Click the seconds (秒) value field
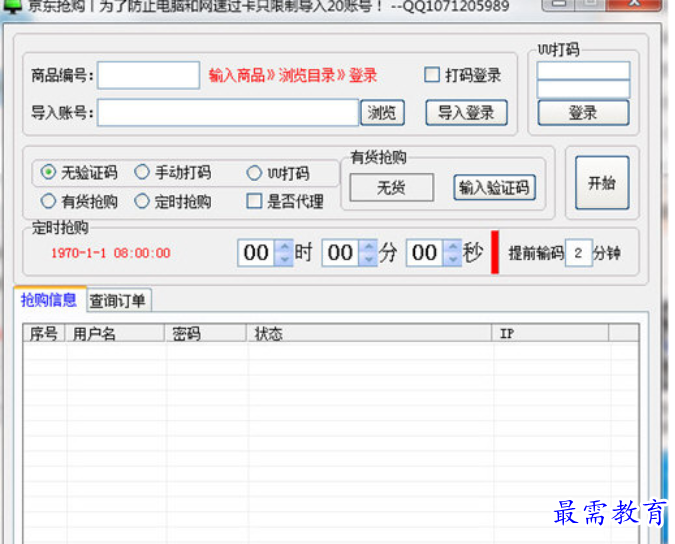The height and width of the screenshot is (544, 675). (424, 253)
